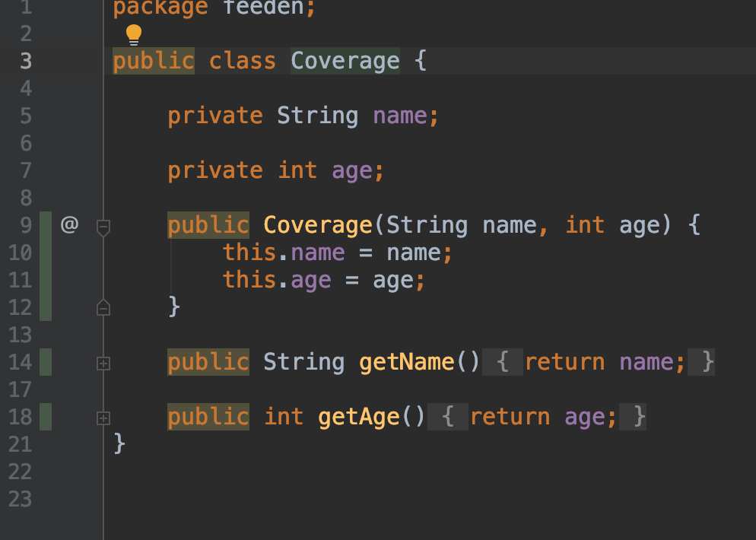756x540 pixels.
Task: Click the collapsed brace after getName()
Action: pos(503,362)
